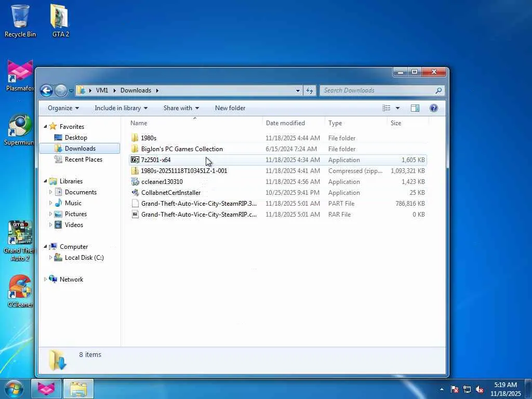This screenshot has width=532, height=399.
Task: Show hidden tray icons arrow
Action: pyautogui.click(x=442, y=389)
